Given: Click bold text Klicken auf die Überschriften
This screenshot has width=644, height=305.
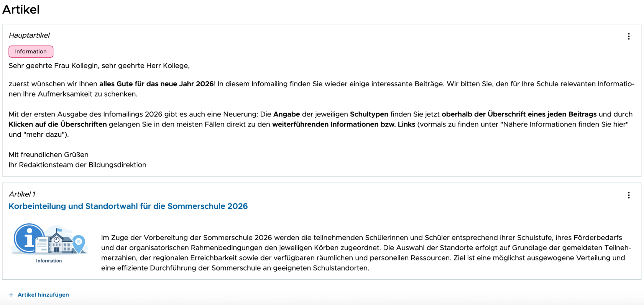Looking at the screenshot, I should [x=58, y=125].
